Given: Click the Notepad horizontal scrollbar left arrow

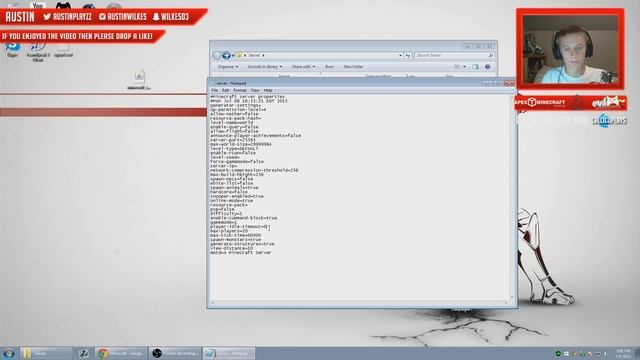Looking at the screenshot, I should tap(212, 302).
